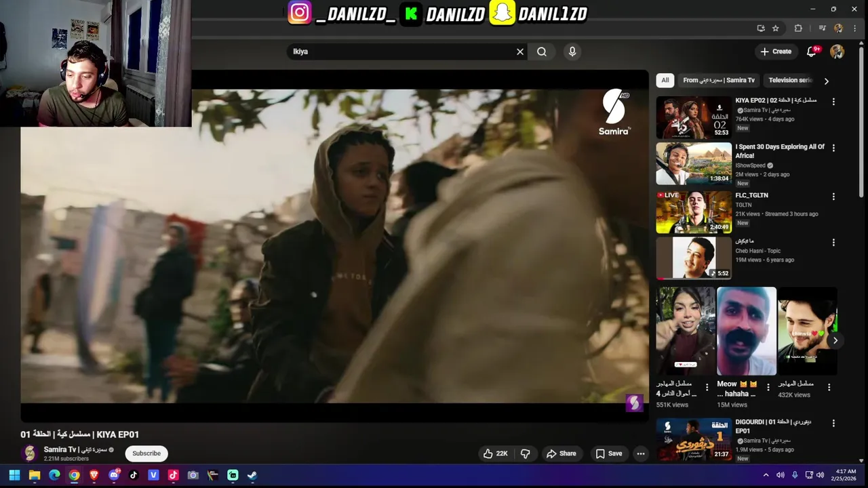The height and width of the screenshot is (488, 868).
Task: Open Microsoft Edge from the taskbar
Action: tap(54, 475)
